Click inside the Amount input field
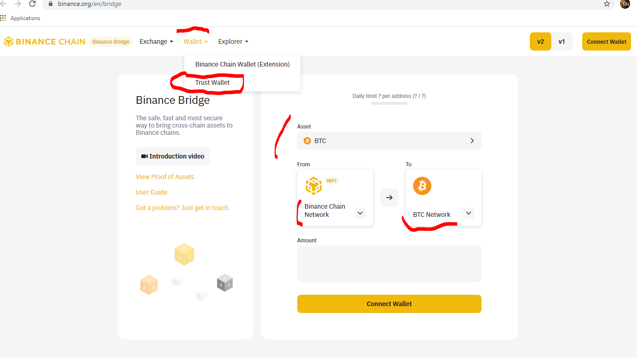637x364 pixels. pyautogui.click(x=389, y=263)
